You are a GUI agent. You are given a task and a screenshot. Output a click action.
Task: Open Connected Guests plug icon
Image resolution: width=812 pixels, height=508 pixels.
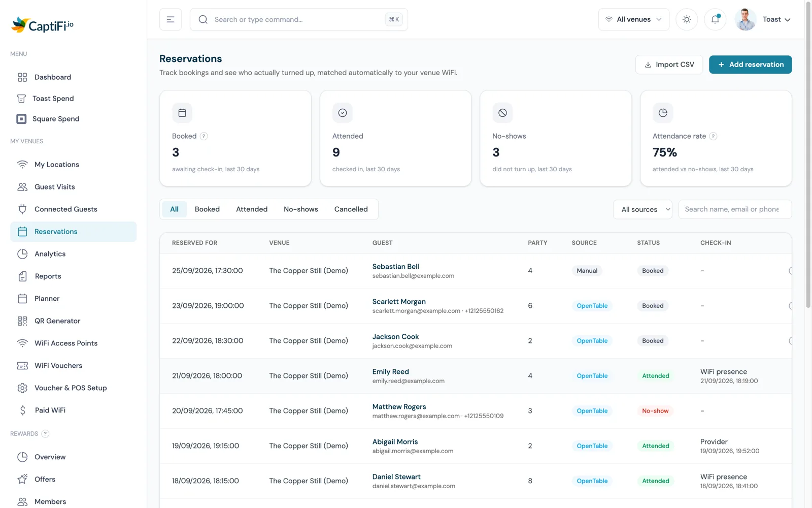coord(22,209)
